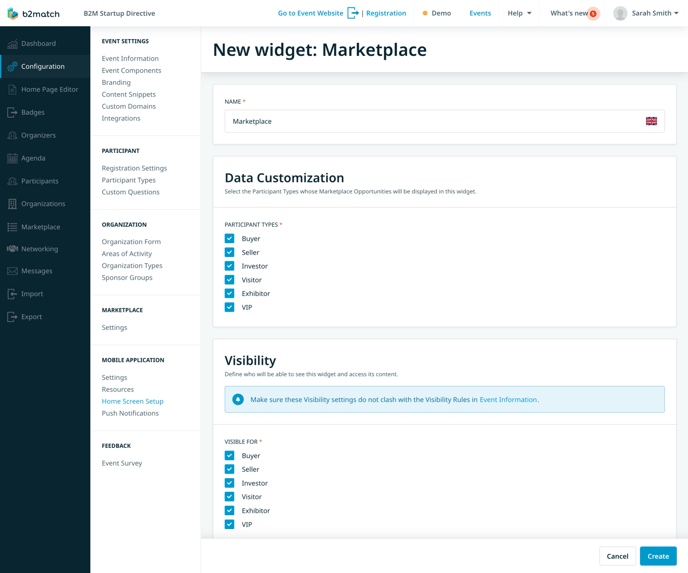Open the Events link in header
Viewport: 688px width, 573px height.
(480, 13)
